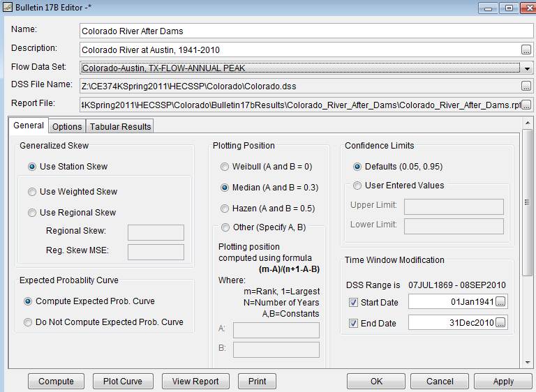Open the Description ellipsis browse button
The width and height of the screenshot is (536, 392).
point(526,50)
